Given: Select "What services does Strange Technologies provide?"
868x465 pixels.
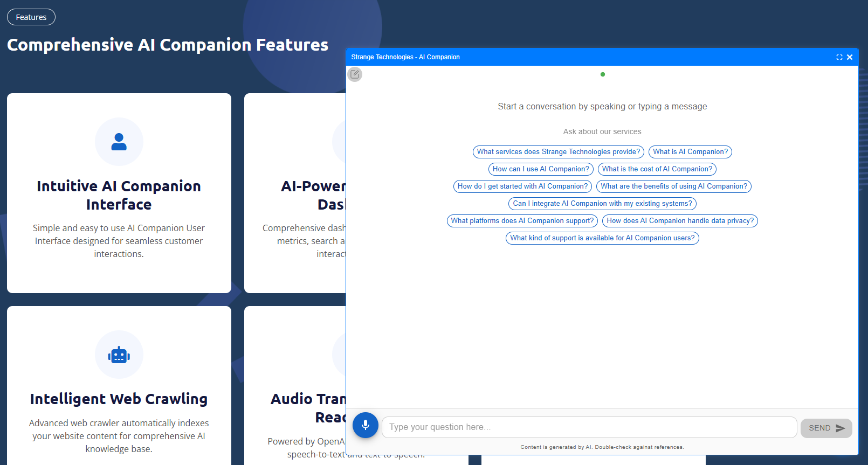Looking at the screenshot, I should pyautogui.click(x=558, y=152).
